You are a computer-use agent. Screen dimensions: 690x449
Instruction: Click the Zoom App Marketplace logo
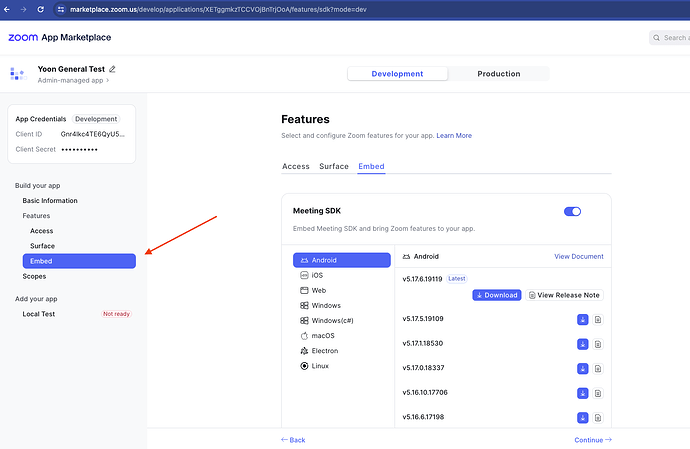tap(60, 37)
